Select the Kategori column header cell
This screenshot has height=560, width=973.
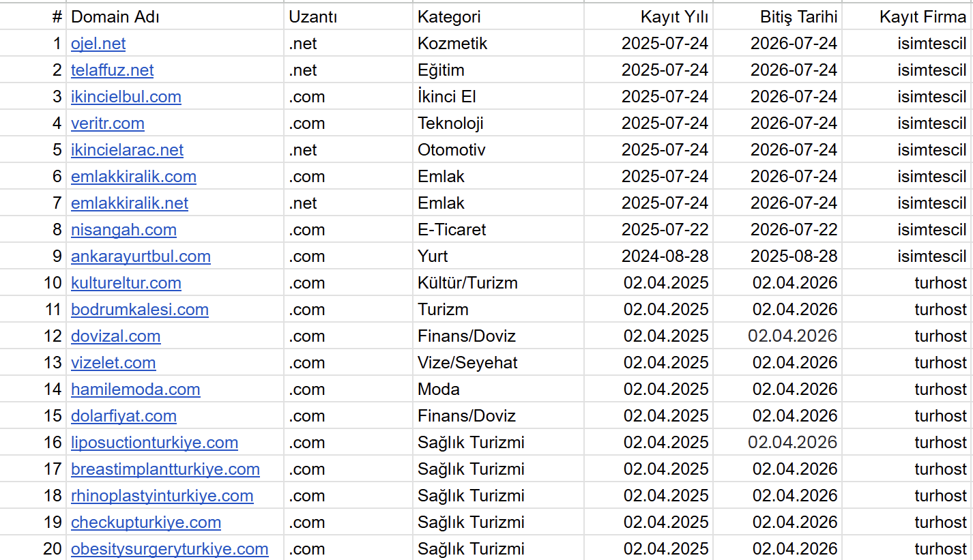pos(499,17)
